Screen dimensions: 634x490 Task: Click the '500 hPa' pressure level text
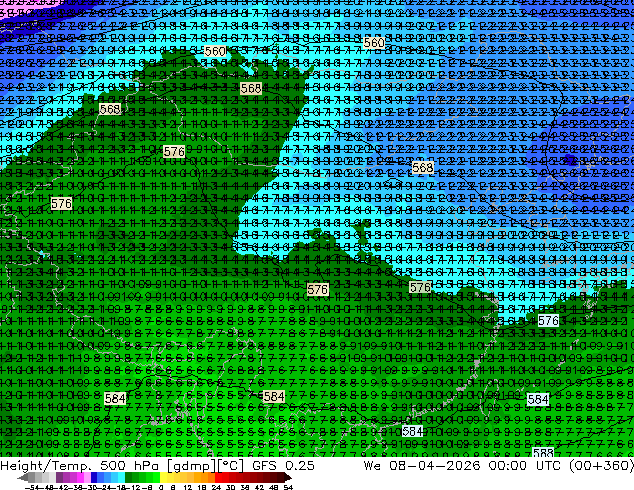click(131, 466)
